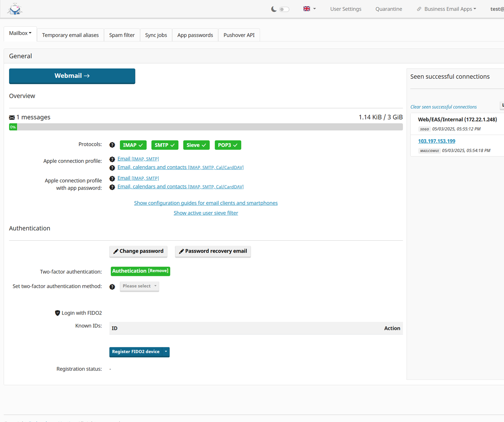Click the 1.14 KiB / 3 GiB quota text
This screenshot has height=422, width=504.
pyautogui.click(x=380, y=117)
